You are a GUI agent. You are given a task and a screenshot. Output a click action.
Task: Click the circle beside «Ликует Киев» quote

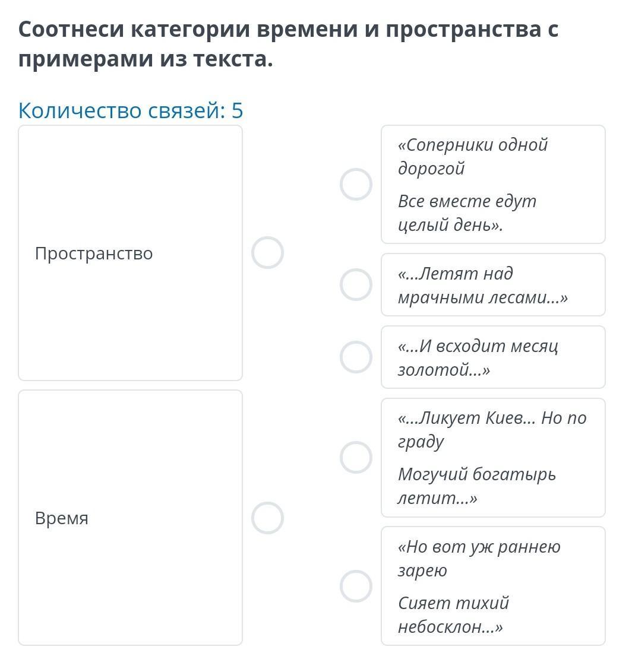click(356, 457)
